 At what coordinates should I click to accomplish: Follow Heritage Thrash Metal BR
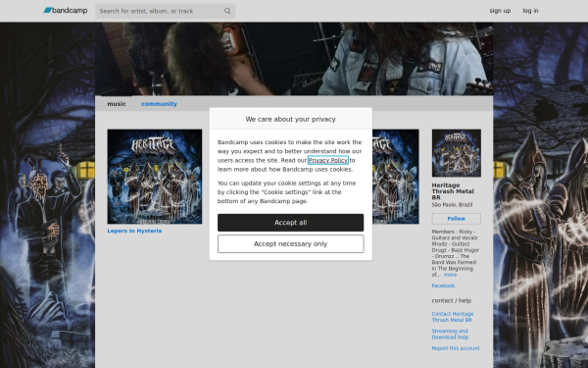point(457,219)
